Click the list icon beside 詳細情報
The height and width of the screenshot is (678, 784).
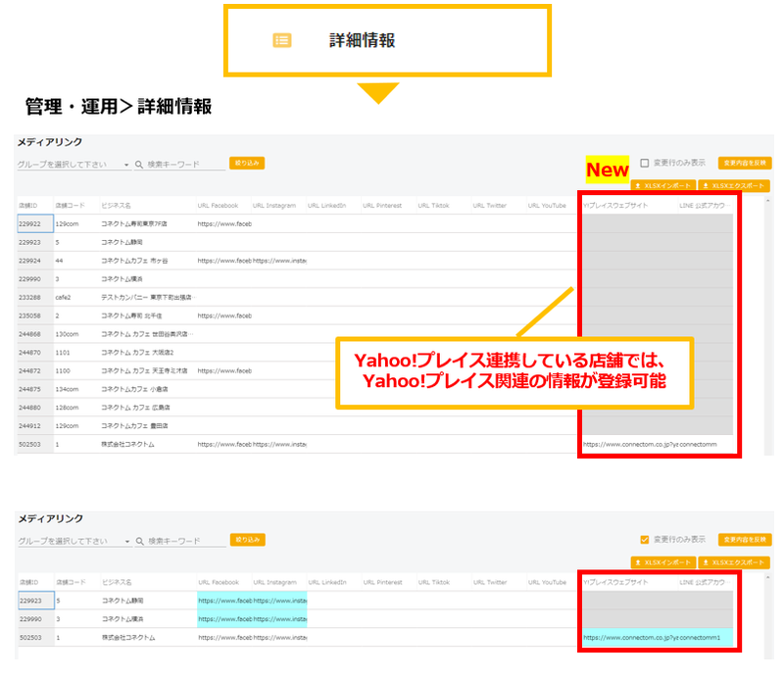(x=282, y=40)
